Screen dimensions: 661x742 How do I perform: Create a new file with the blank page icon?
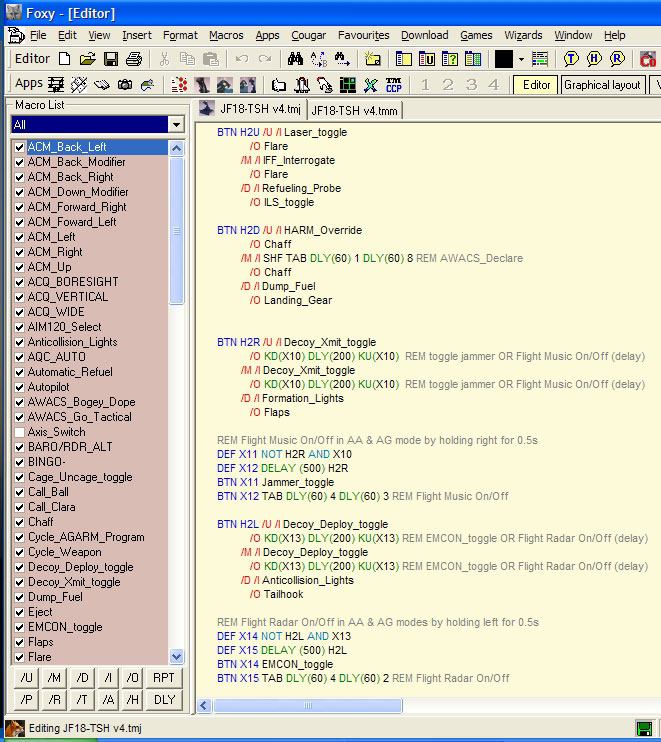click(65, 59)
